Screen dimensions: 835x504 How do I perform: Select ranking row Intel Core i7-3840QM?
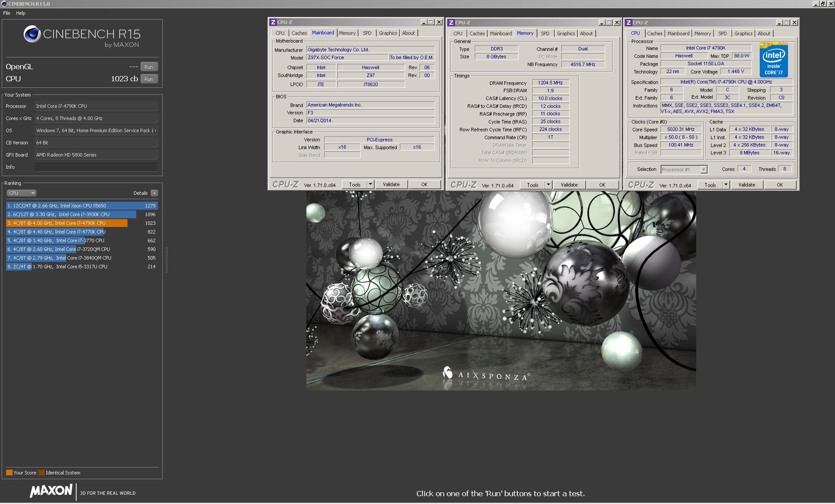coord(82,258)
